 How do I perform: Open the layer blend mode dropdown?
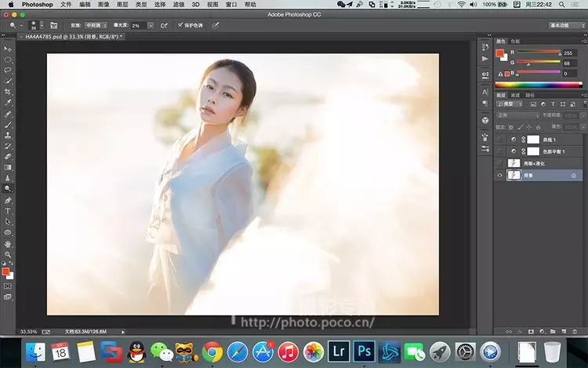tap(518, 115)
